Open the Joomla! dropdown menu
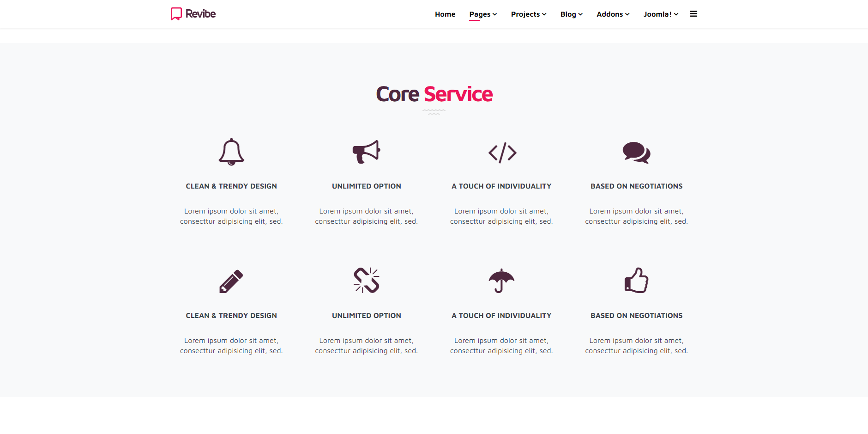868x434 pixels. click(661, 14)
